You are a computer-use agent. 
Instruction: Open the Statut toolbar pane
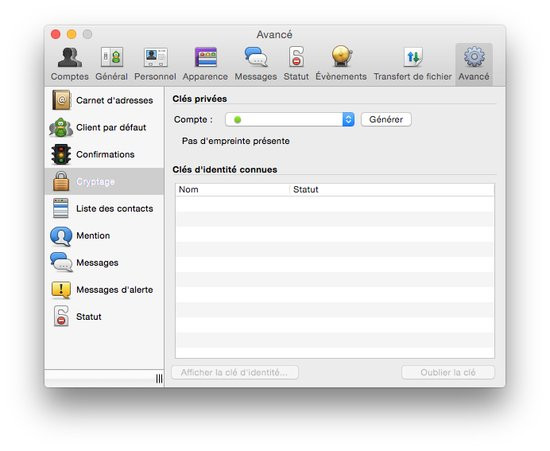[x=296, y=64]
